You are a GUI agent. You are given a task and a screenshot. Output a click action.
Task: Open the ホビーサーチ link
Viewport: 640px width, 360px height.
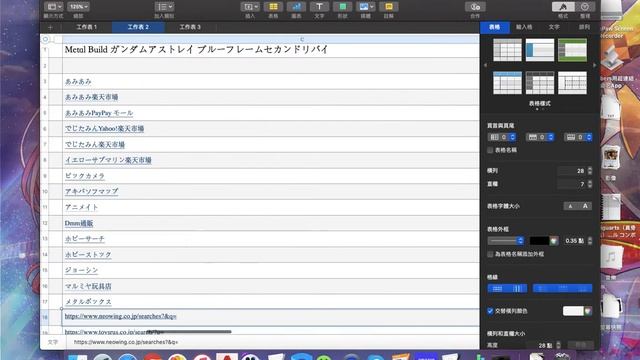85,239
